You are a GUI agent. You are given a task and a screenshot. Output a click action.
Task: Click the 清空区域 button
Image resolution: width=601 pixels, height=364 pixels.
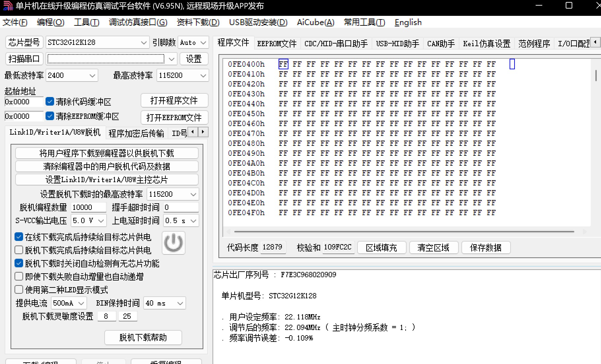pos(434,248)
